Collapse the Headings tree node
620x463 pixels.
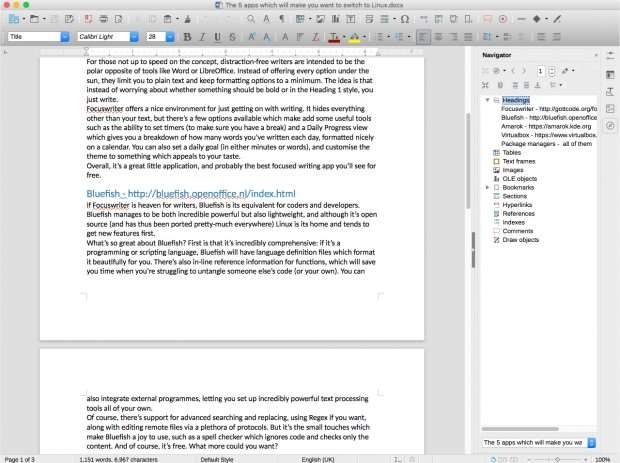487,100
